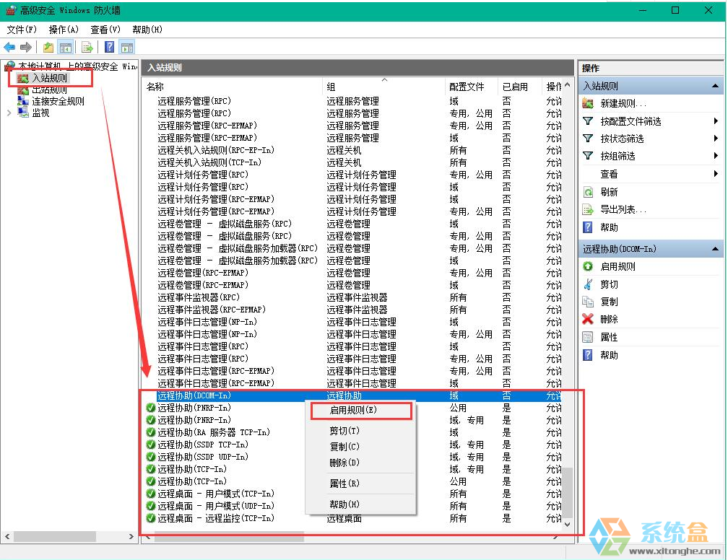Click the 剪切 scissors icon

(588, 284)
